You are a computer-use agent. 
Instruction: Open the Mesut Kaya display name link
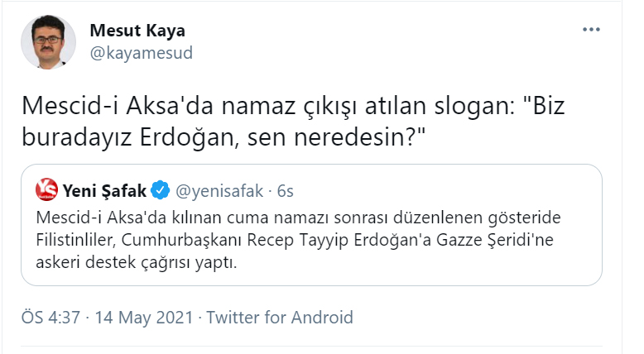click(137, 31)
